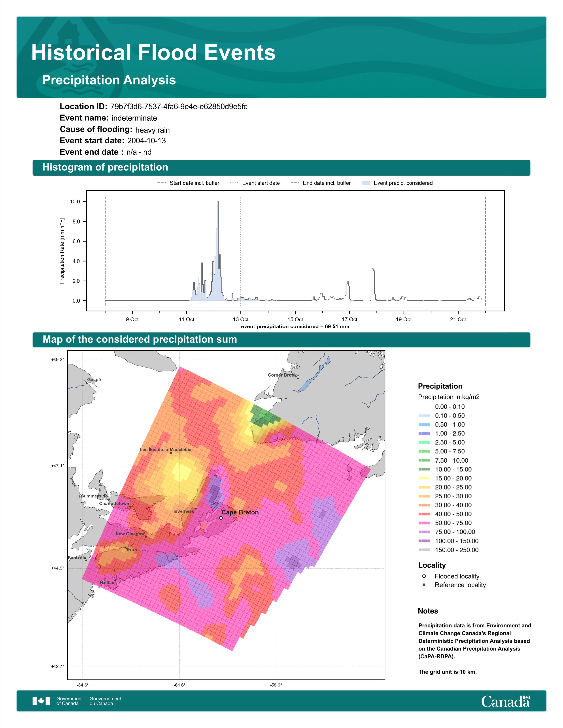The height and width of the screenshot is (728, 563).
Task: Click the Halifax reference locality dot
Action: click(115, 580)
